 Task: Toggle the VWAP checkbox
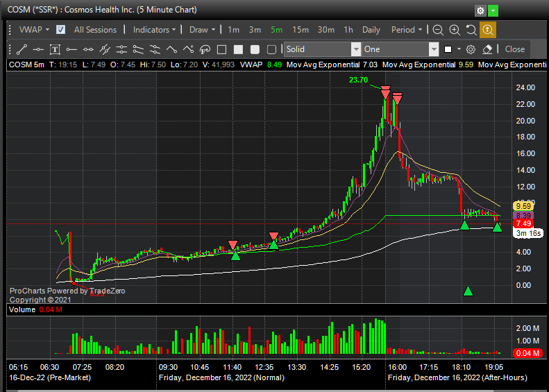coord(60,30)
